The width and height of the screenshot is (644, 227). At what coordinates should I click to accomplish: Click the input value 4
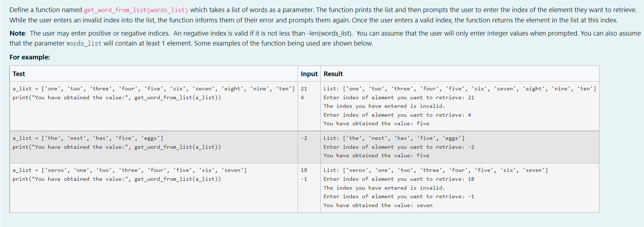click(302, 97)
